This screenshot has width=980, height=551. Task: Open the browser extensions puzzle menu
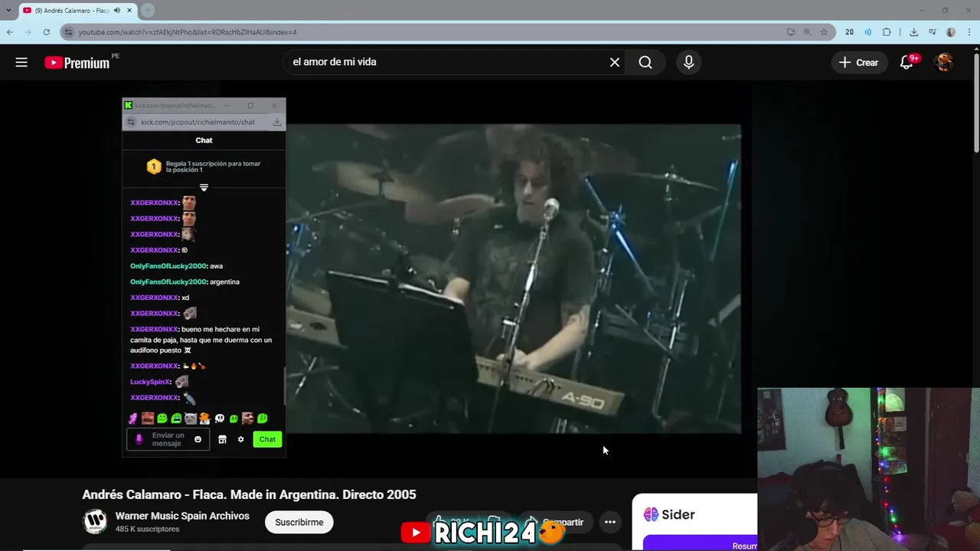(x=887, y=32)
